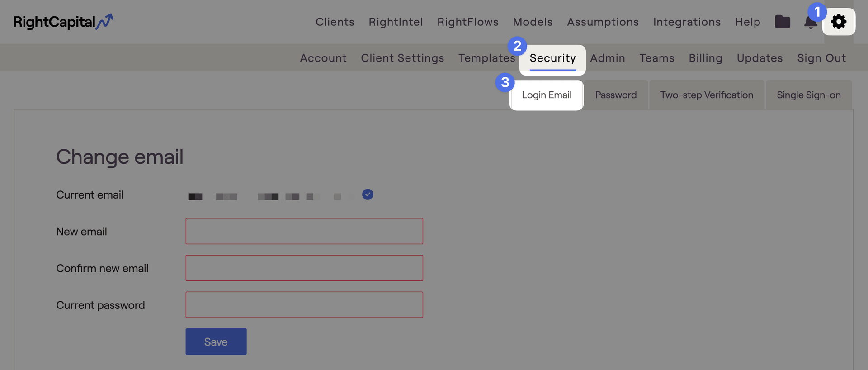Open the Billing tab
868x370 pixels.
(x=706, y=58)
